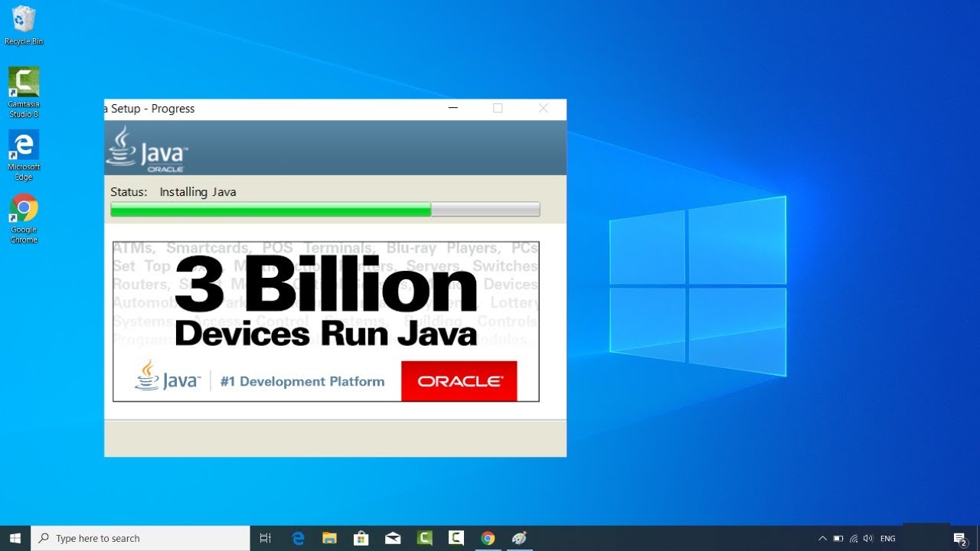Expand hidden icons with the tray chevron

pyautogui.click(x=822, y=538)
